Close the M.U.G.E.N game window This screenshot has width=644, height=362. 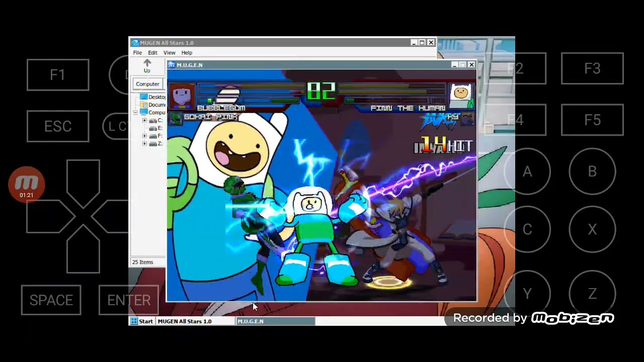pos(471,65)
